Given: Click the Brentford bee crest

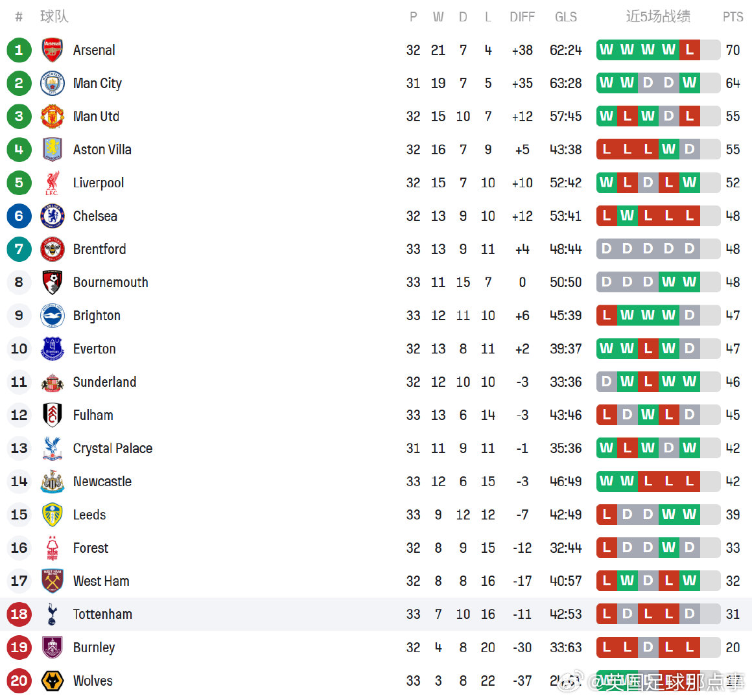Looking at the screenshot, I should point(53,249).
